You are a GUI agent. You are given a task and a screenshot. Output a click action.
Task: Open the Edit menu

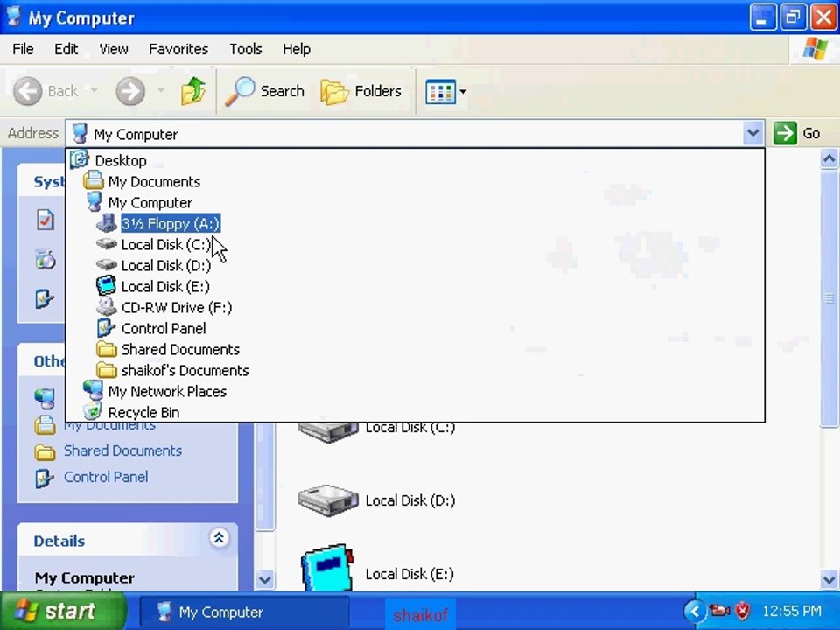66,49
